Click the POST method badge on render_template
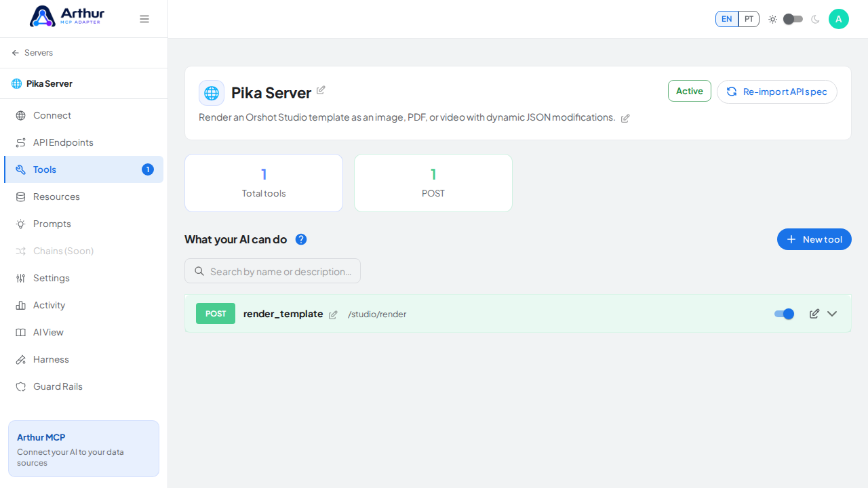Image resolution: width=868 pixels, height=488 pixels. click(x=216, y=314)
